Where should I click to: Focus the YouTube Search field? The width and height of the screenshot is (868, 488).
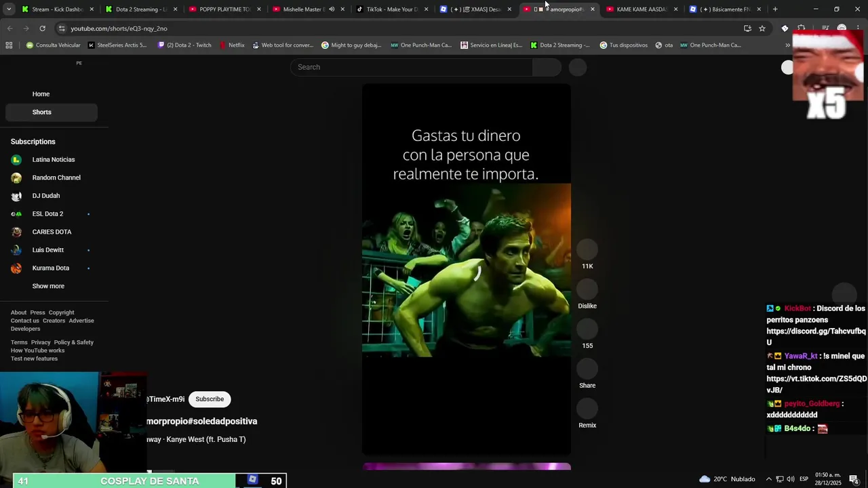pos(412,67)
